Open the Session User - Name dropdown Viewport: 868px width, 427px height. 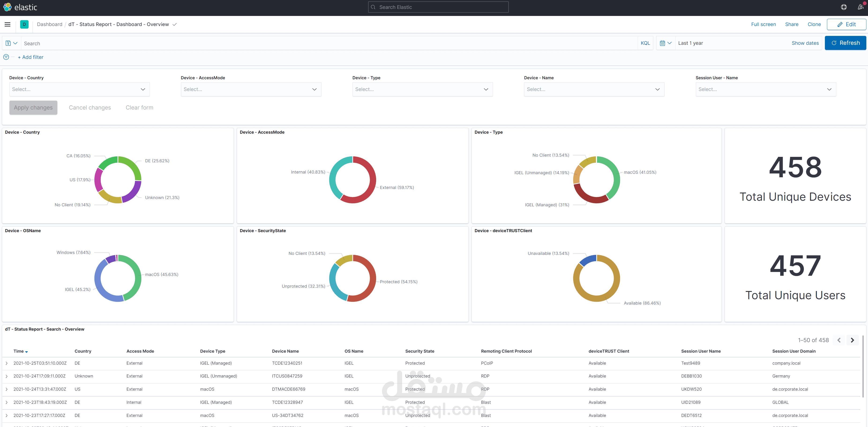coord(766,89)
